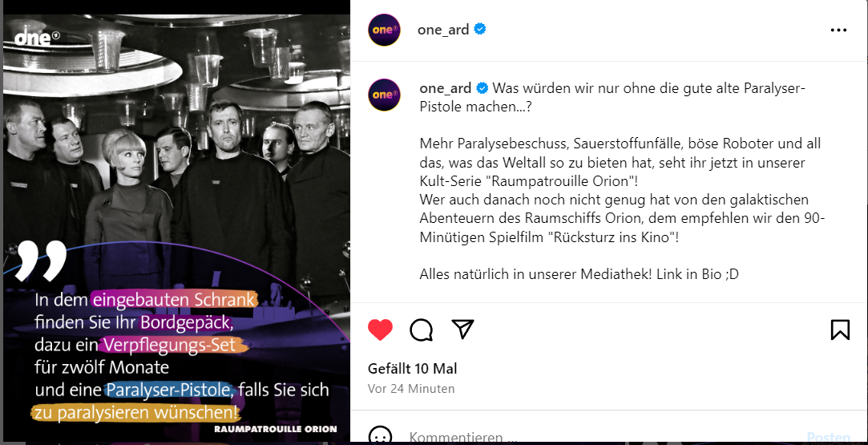Click the one_ard avatar beside caption
The width and height of the screenshot is (868, 445).
tap(384, 95)
